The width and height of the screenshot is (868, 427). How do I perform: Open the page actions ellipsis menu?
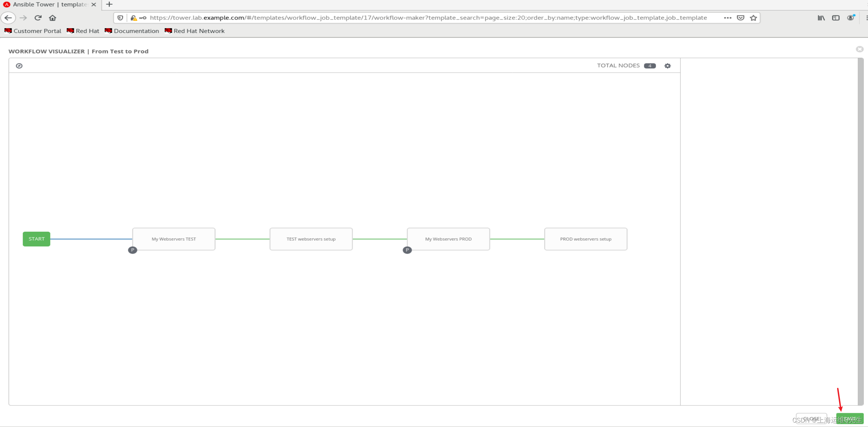click(728, 18)
